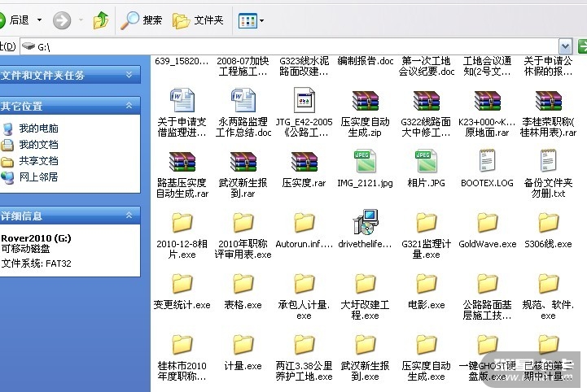
Task: Open the Back history dropdown arrow
Action: pos(39,20)
